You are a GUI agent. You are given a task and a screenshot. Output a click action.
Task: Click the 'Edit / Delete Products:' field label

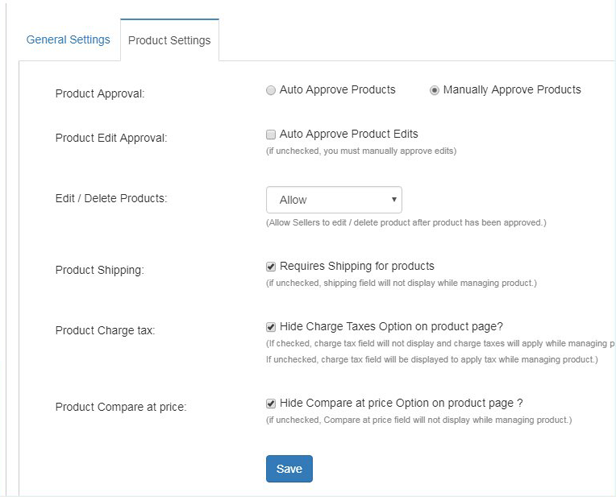click(111, 198)
